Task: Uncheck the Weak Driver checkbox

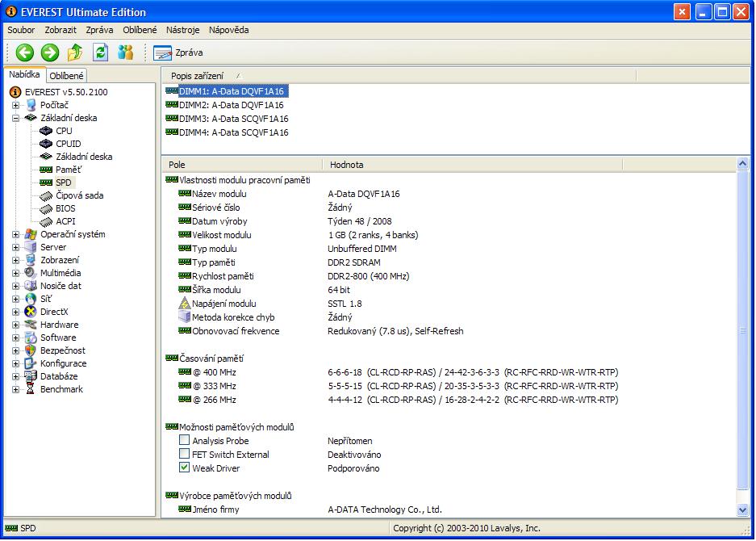Action: [x=184, y=468]
